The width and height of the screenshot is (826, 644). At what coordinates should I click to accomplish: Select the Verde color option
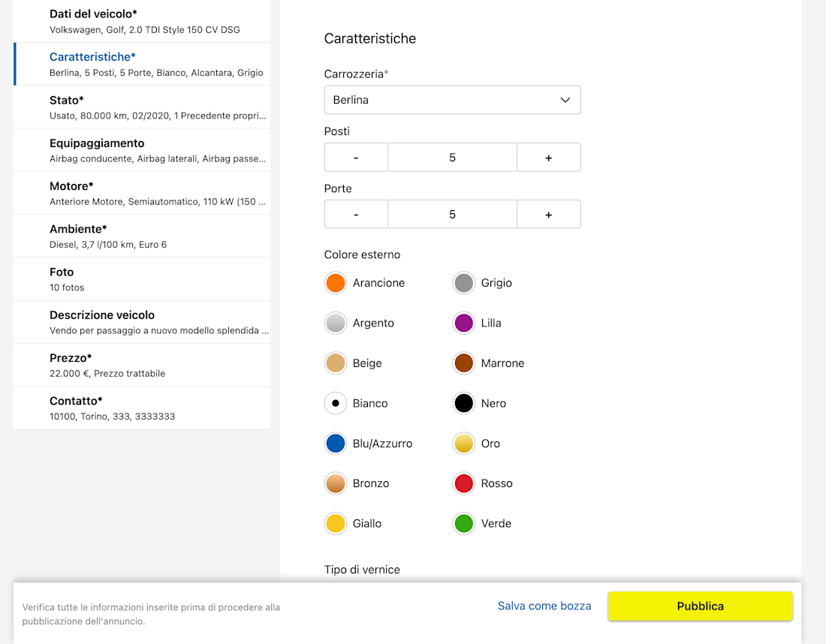(x=464, y=524)
